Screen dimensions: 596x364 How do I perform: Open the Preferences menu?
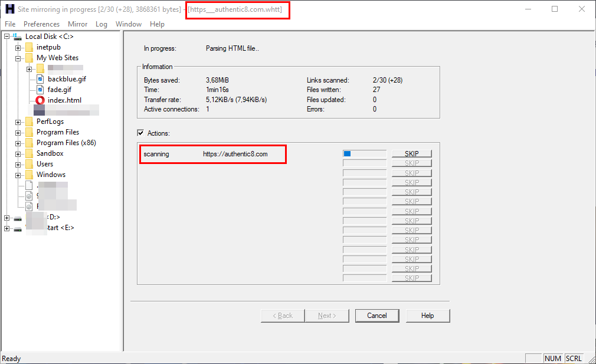[41, 24]
